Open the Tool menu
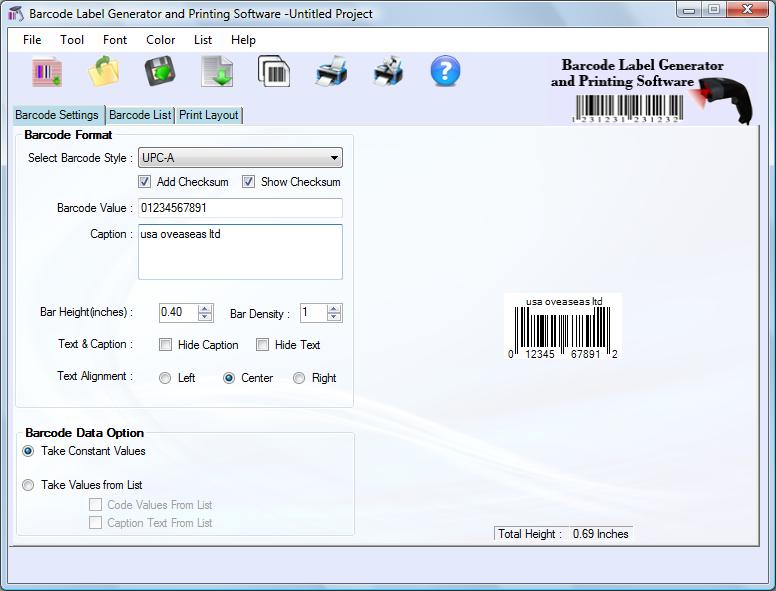 point(72,40)
